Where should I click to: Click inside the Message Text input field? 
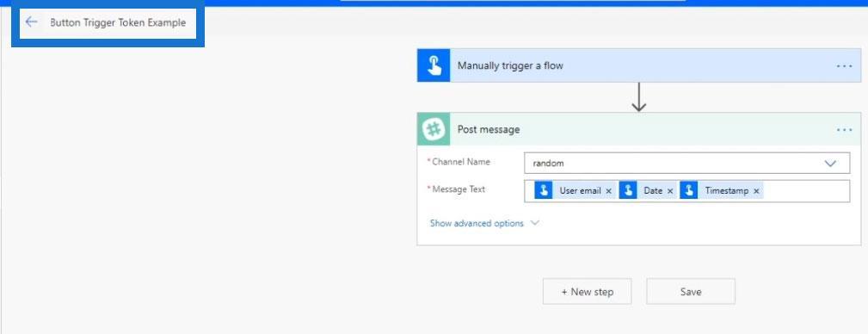[687, 191]
